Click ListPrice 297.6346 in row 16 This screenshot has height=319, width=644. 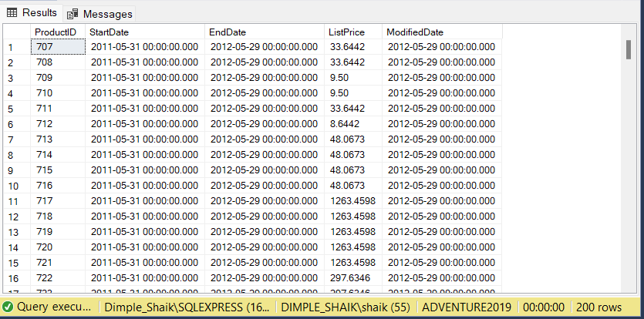(352, 278)
